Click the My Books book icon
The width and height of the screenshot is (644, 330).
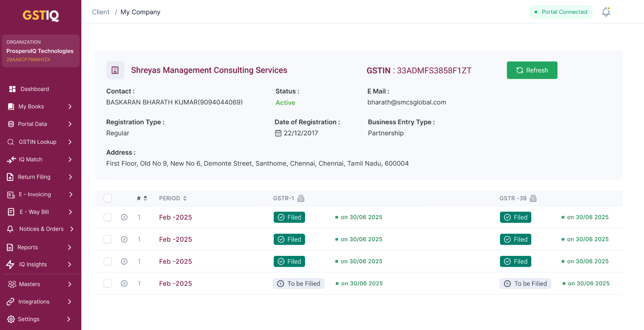click(11, 106)
